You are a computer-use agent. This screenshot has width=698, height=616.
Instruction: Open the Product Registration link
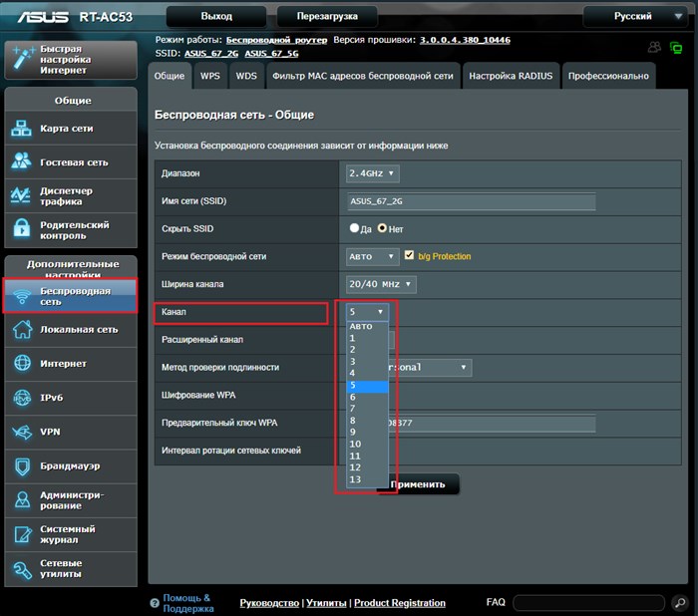point(400,603)
